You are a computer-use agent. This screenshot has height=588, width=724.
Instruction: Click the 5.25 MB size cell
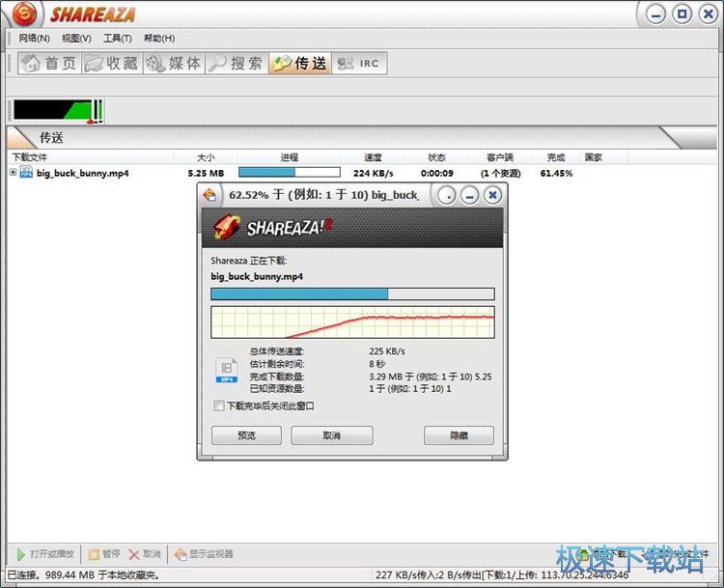click(206, 173)
